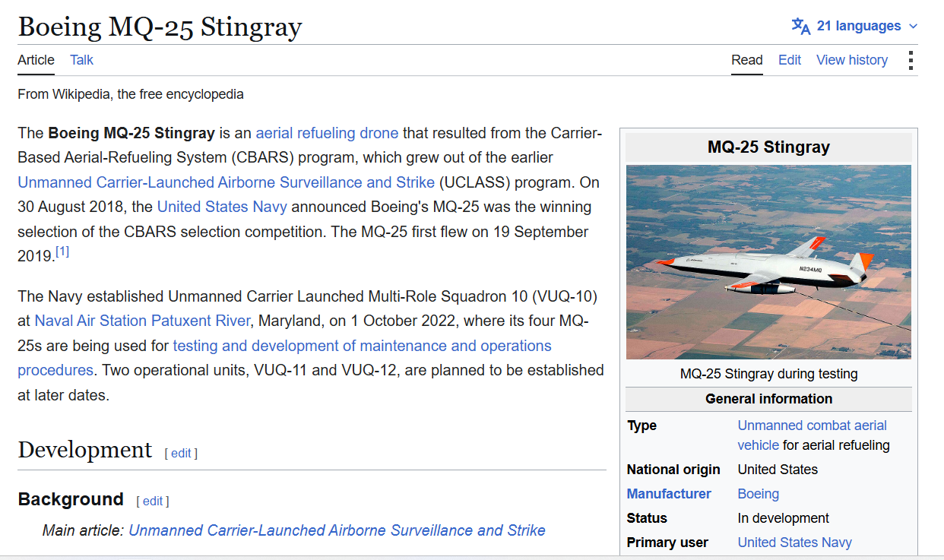Select the National origin label
Screen dimensions: 944x560
point(673,470)
